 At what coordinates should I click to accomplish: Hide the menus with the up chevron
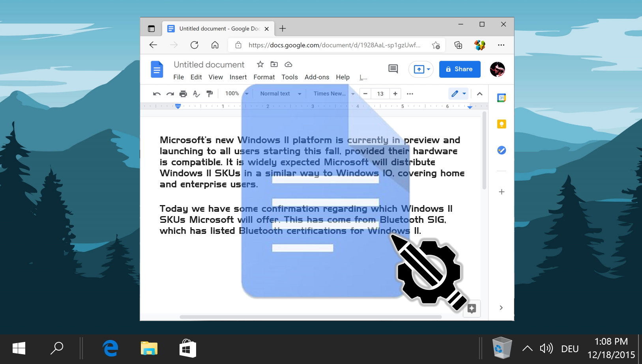click(479, 94)
